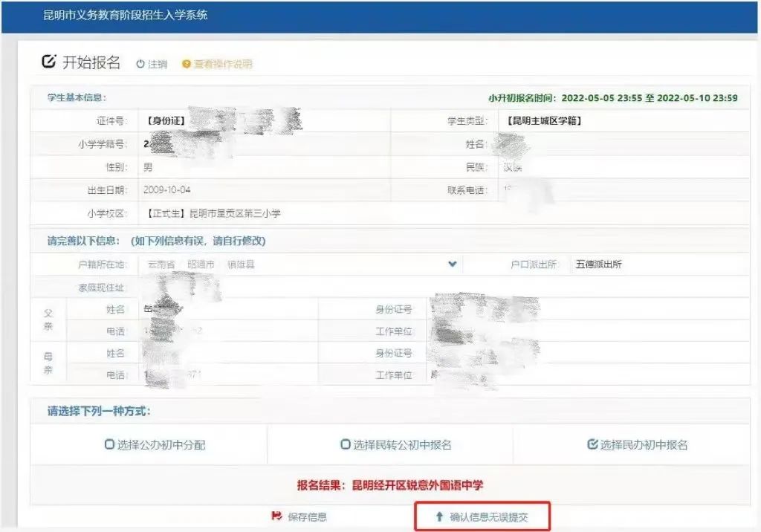Click the up-arrow icon of the submit button
Image resolution: width=761 pixels, height=532 pixels.
pos(439,516)
